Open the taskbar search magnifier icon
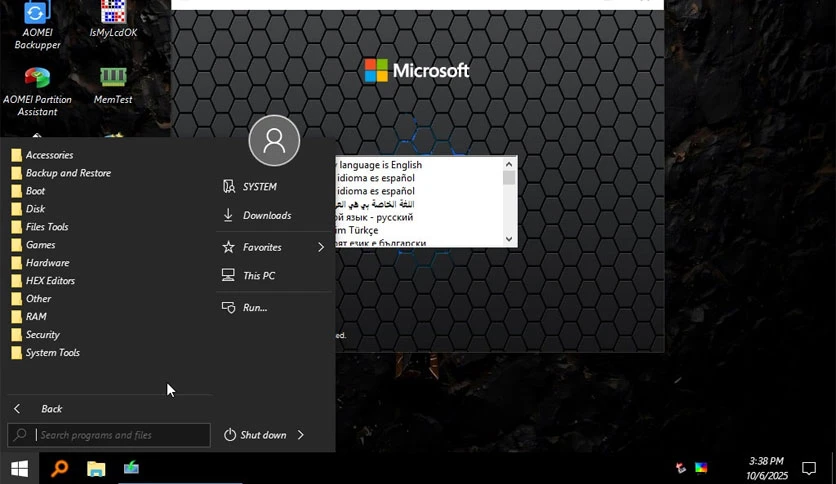 [59, 469]
